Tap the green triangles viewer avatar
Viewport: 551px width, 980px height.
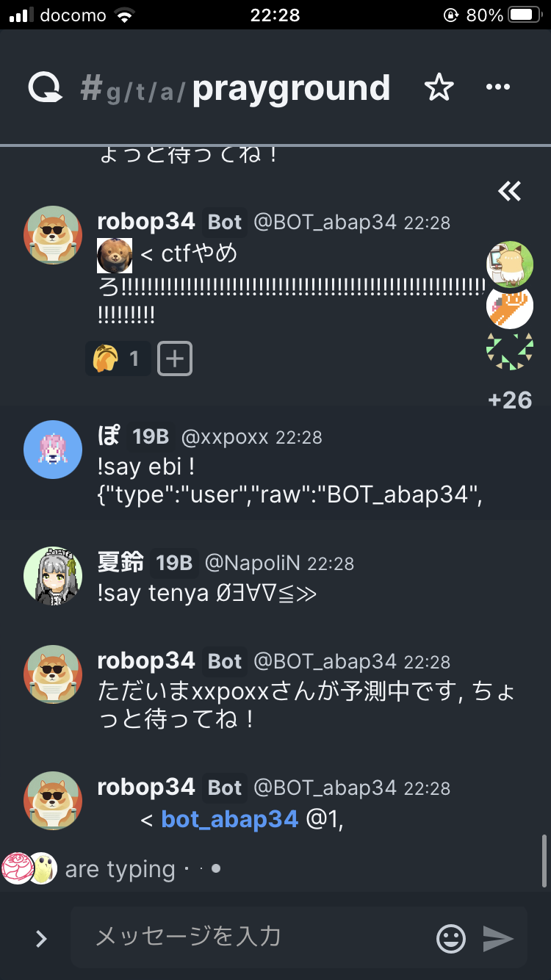point(510,351)
